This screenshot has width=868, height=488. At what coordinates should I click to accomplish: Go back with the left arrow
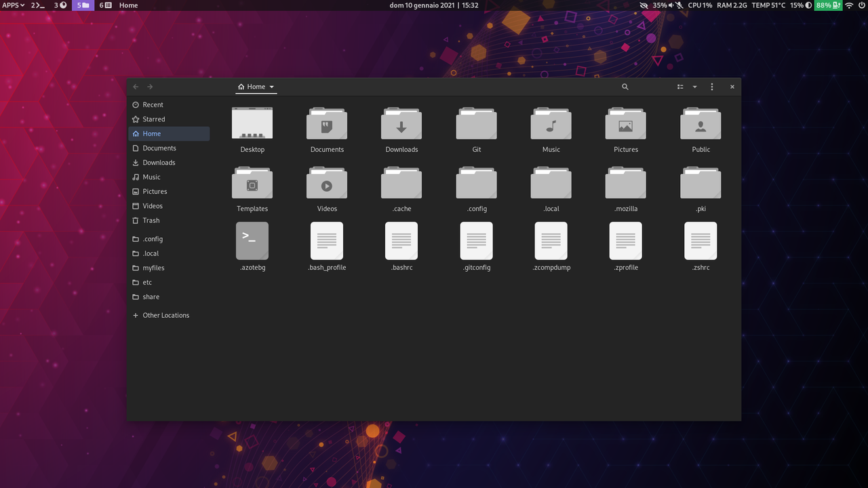click(136, 87)
